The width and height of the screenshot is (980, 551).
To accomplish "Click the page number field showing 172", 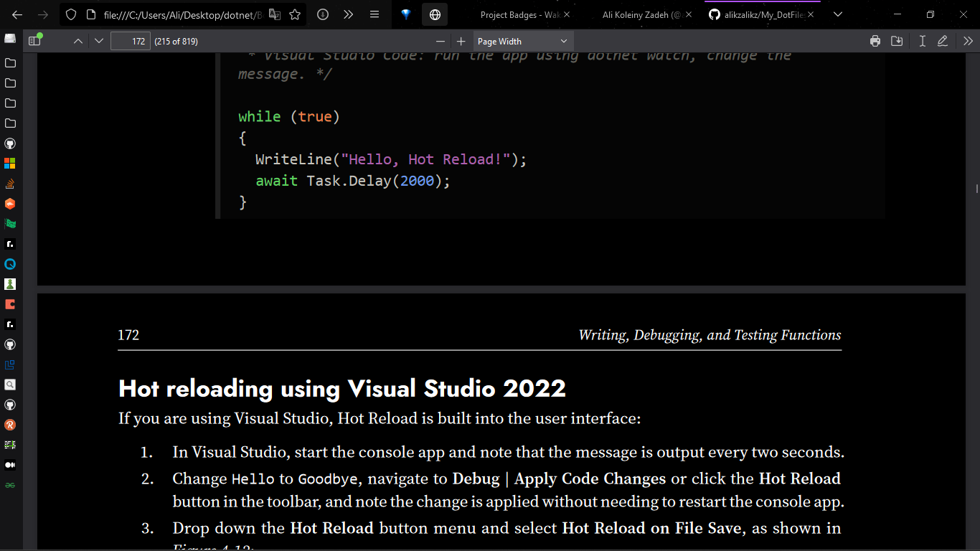I will pos(130,41).
